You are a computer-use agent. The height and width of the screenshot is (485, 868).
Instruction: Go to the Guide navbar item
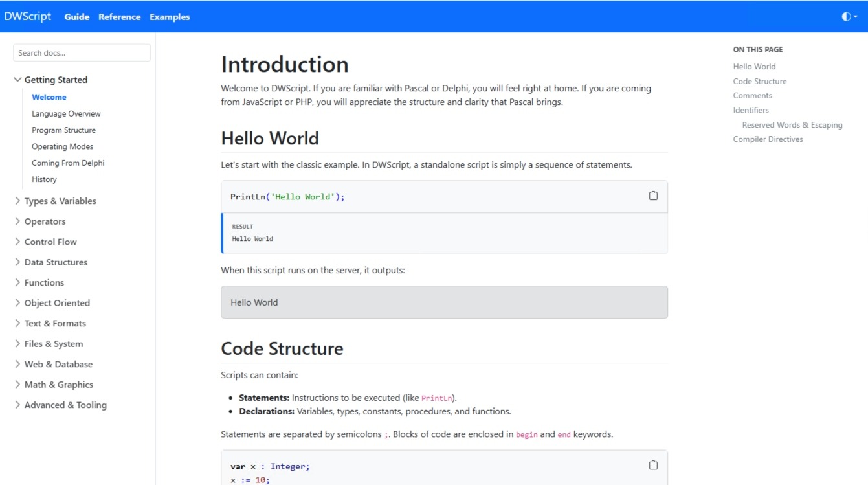point(76,17)
